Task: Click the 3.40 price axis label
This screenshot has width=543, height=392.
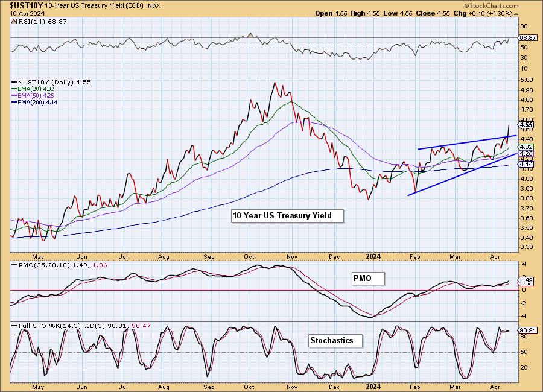Action: 527,238
